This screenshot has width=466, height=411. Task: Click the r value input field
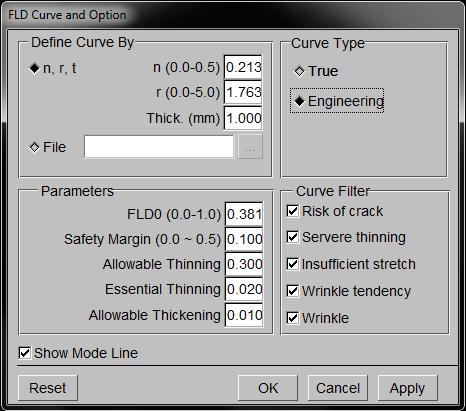point(243,92)
